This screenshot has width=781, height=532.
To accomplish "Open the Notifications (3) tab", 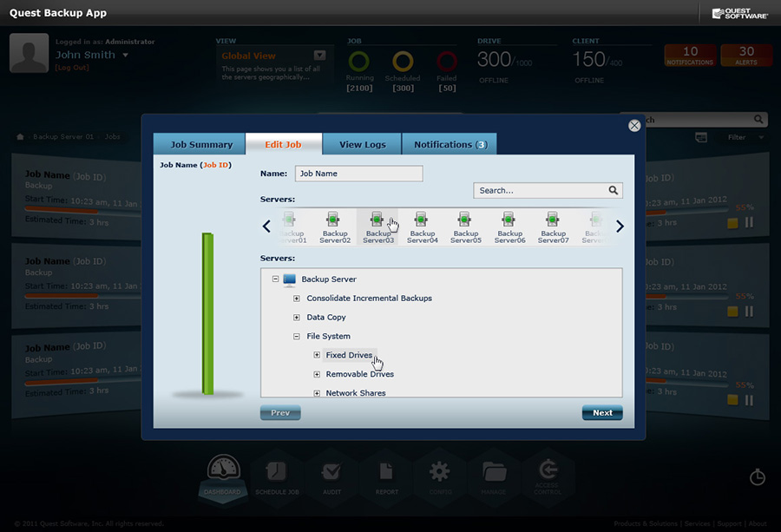I will (450, 144).
